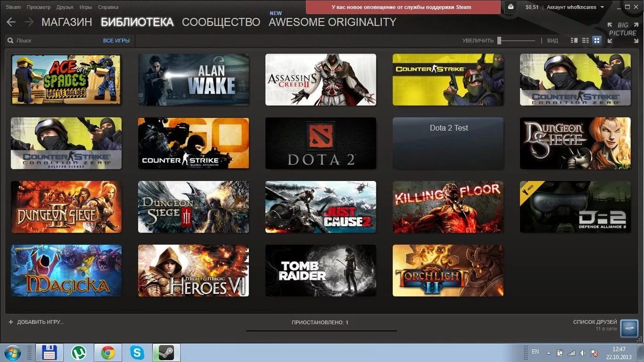Select Just Cause 2 tile
The width and height of the screenshot is (644, 362).
point(321,207)
